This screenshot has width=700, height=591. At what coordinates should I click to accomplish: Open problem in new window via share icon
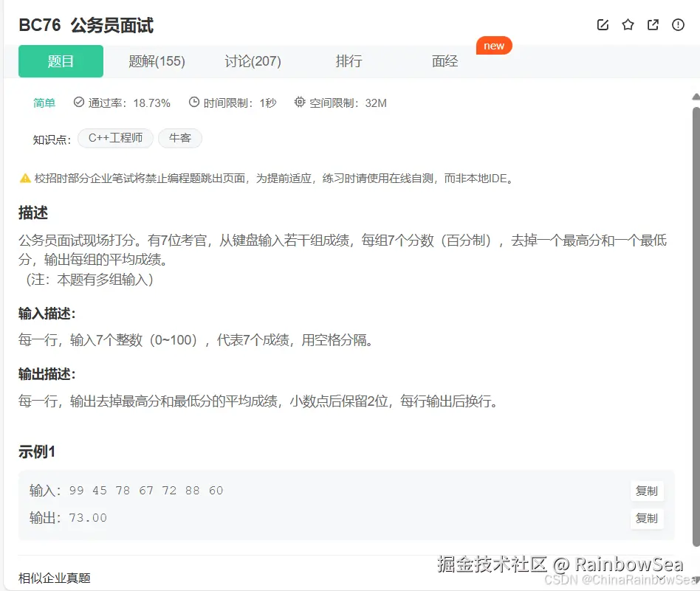tap(653, 24)
